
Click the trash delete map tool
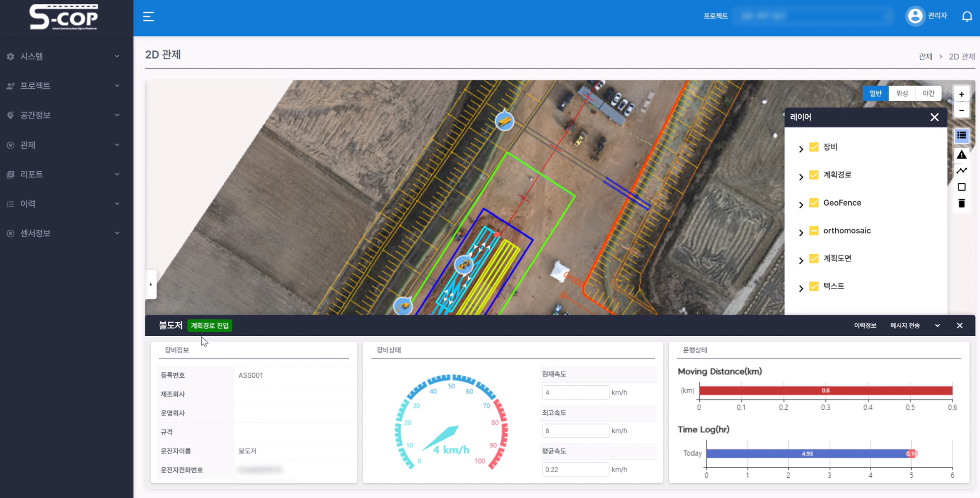tap(961, 203)
